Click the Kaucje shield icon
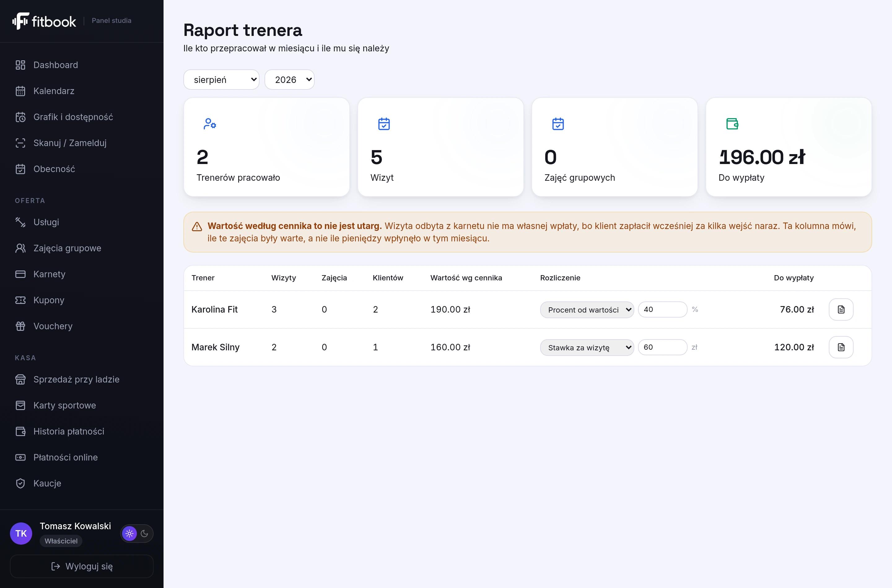Image resolution: width=892 pixels, height=588 pixels. (20, 483)
